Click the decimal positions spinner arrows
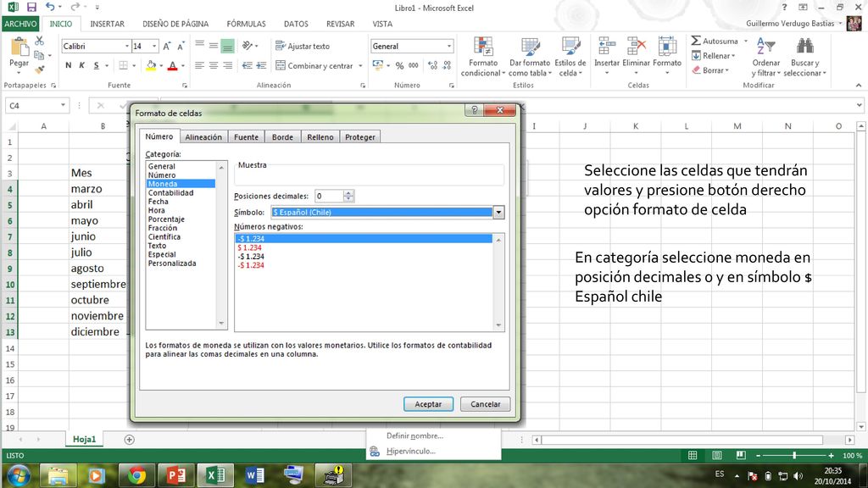Viewport: 868px width, 488px height. pyautogui.click(x=348, y=196)
